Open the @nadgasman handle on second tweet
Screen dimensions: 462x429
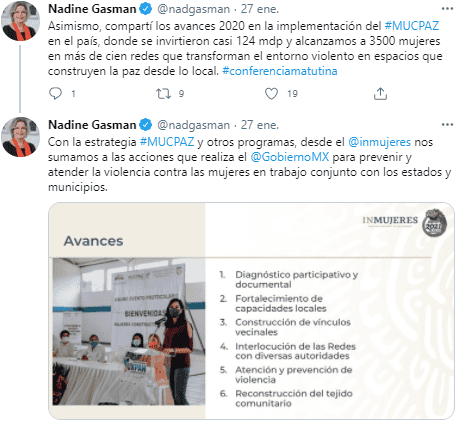click(193, 125)
